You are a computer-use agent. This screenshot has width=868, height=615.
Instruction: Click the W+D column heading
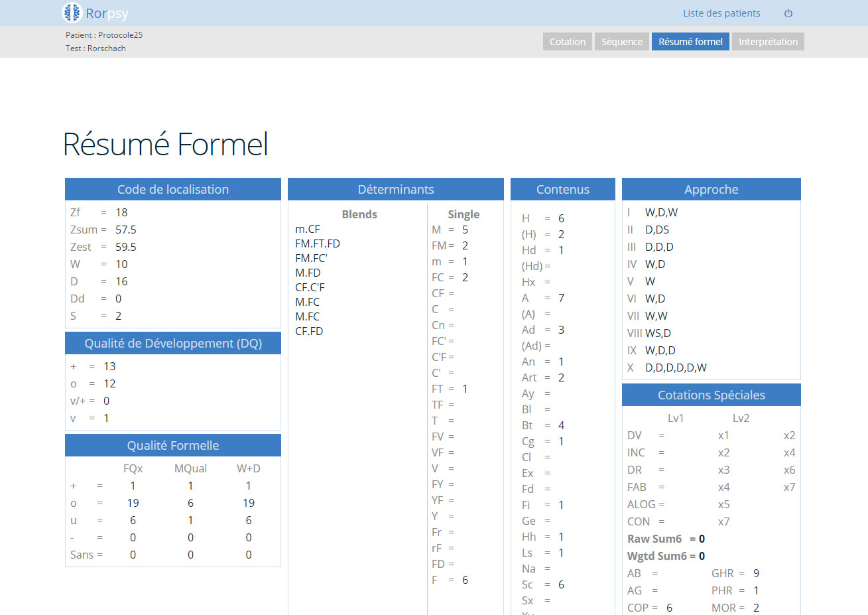(249, 468)
